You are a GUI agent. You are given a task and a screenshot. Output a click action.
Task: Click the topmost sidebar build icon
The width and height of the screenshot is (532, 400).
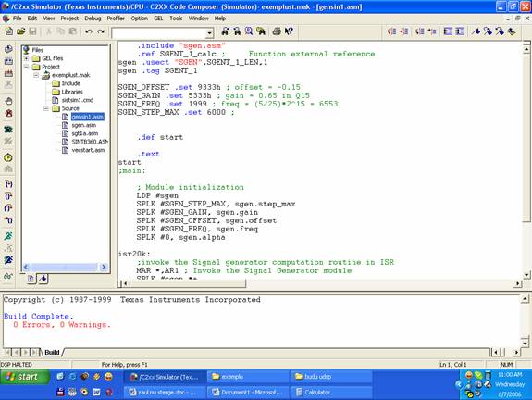click(x=8, y=49)
